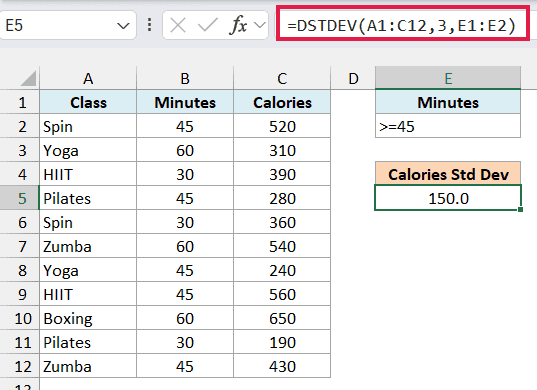Select the Calories Std Dev label cell

[448, 174]
